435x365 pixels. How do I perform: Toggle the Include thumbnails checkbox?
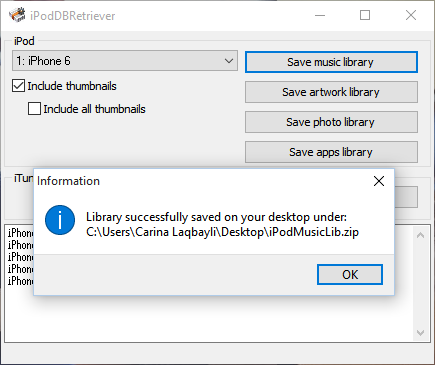(x=18, y=86)
